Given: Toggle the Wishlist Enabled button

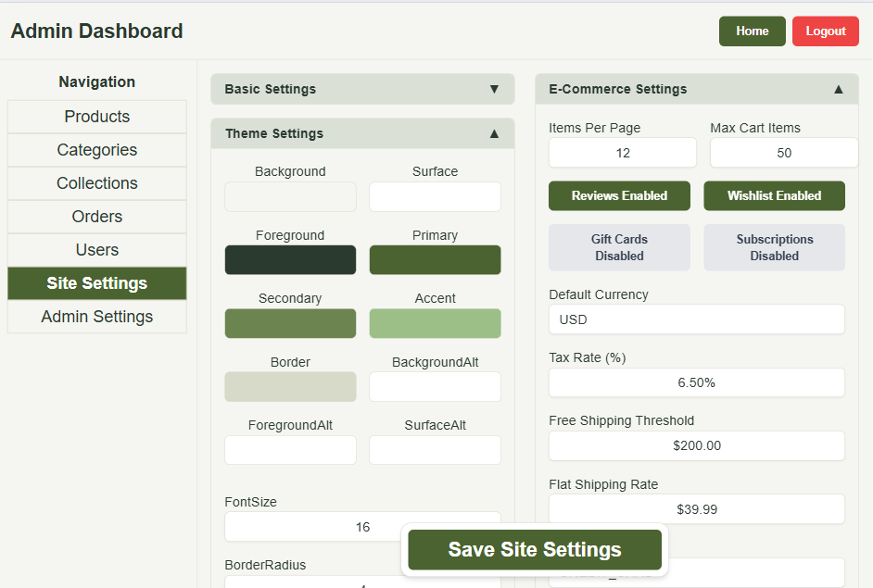Looking at the screenshot, I should [x=774, y=195].
